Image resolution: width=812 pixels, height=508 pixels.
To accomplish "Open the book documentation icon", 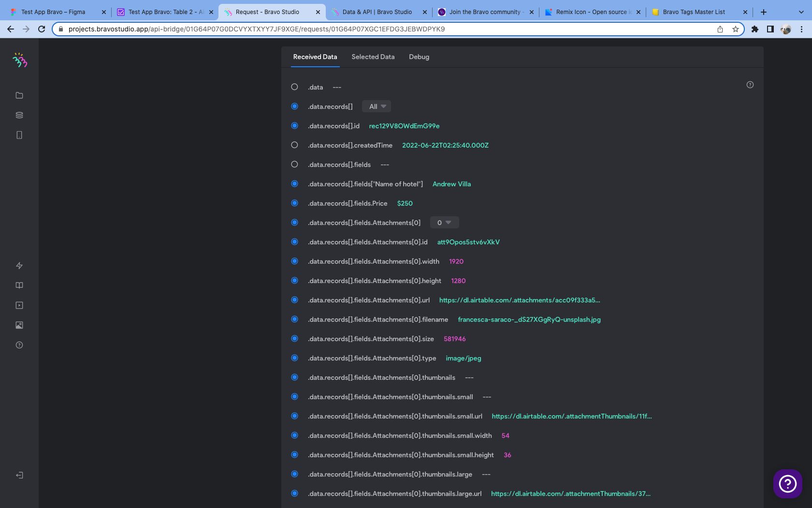I will click(x=19, y=285).
